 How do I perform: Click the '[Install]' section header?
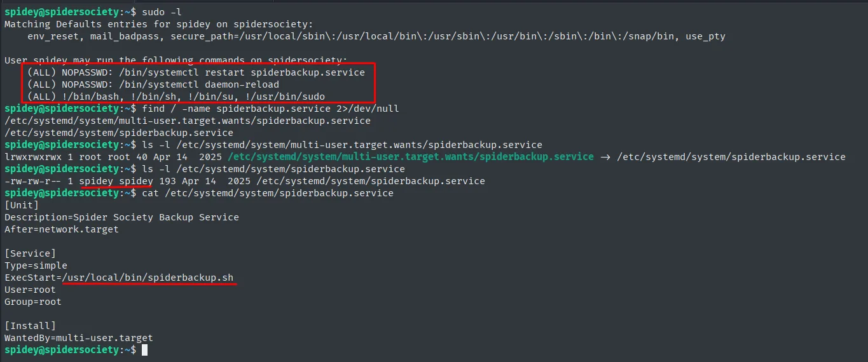30,326
